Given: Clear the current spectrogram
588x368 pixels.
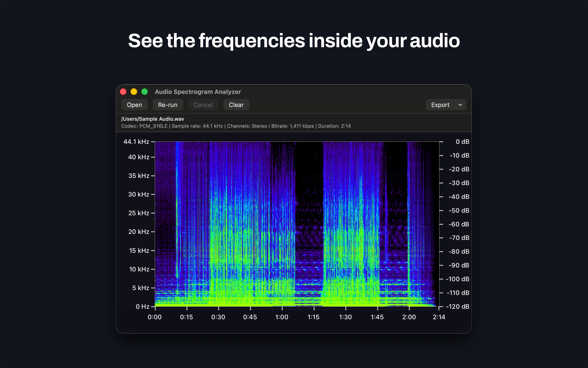Looking at the screenshot, I should 236,105.
